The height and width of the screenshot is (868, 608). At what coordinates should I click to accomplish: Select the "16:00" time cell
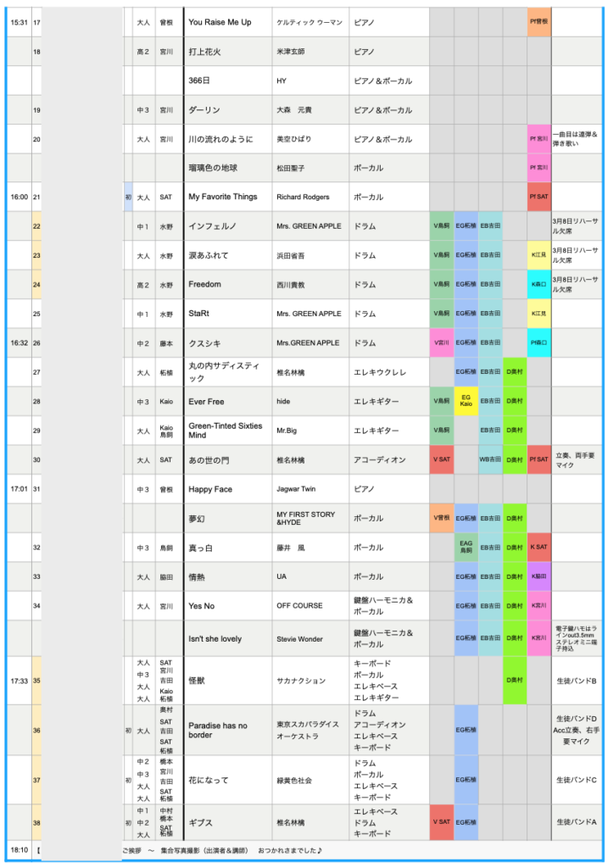tap(19, 197)
